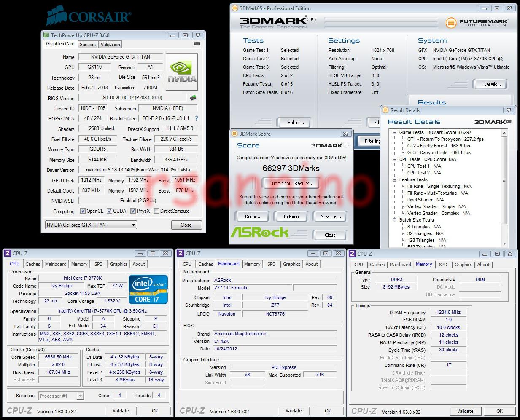
Task: Collapse the CPU Tests tree node
Action: (x=394, y=159)
